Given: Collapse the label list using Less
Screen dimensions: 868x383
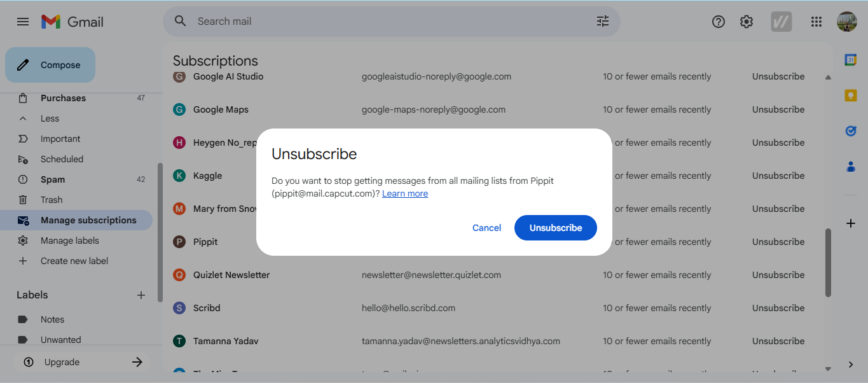Looking at the screenshot, I should 48,118.
